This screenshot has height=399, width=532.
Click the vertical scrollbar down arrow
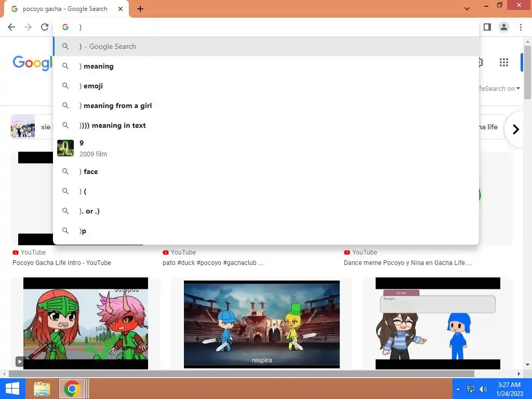click(527, 365)
